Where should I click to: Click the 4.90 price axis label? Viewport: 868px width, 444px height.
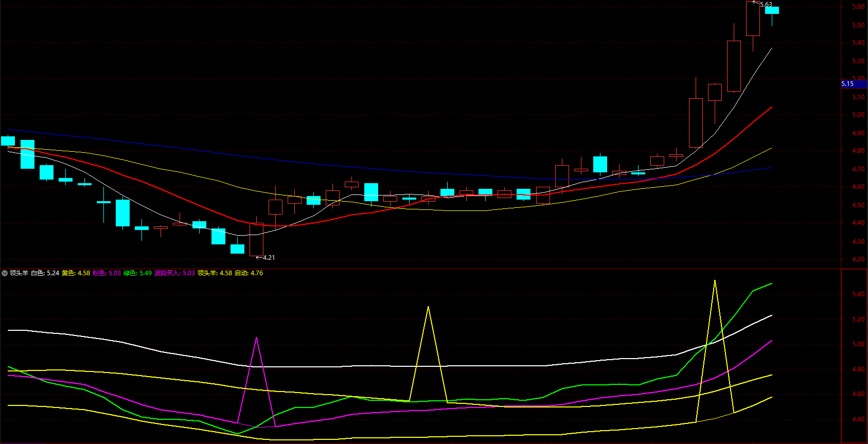pyautogui.click(x=858, y=133)
